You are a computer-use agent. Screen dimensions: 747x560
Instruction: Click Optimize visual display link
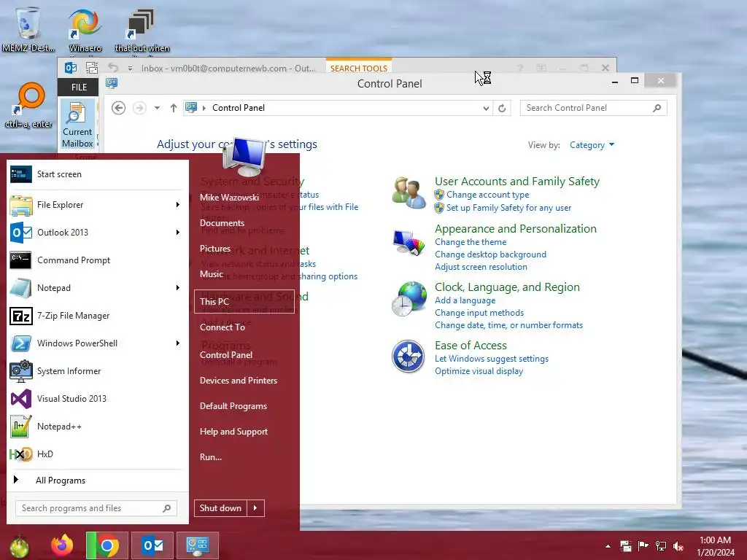tap(479, 371)
